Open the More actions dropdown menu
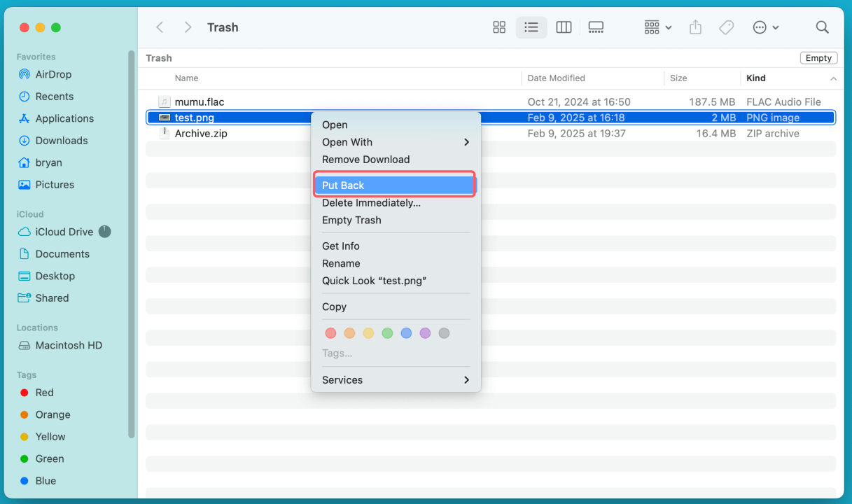Screen dimensions: 852x504 pos(766,27)
